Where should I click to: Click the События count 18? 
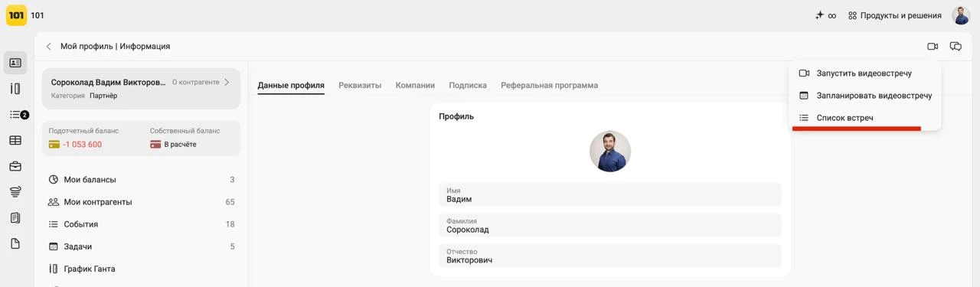point(230,224)
